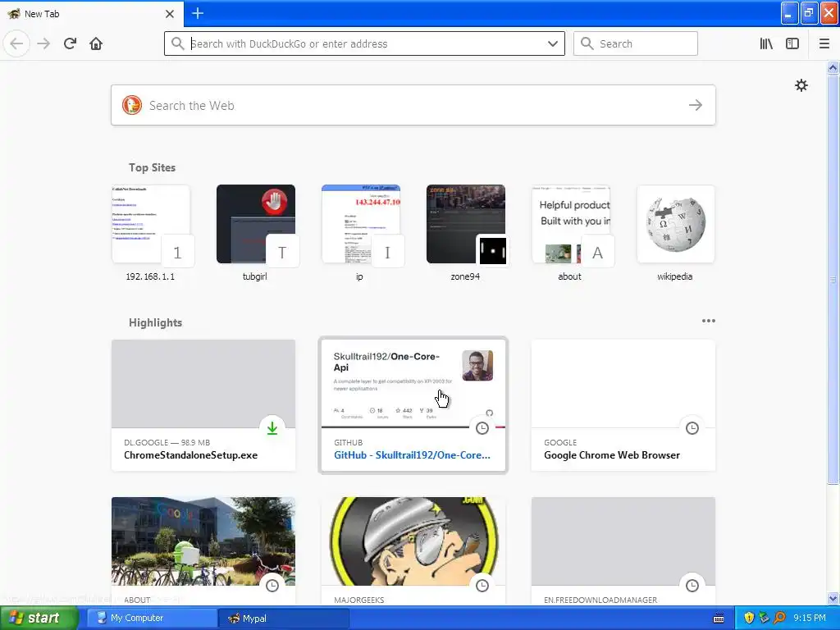The height and width of the screenshot is (630, 840).
Task: Click the page scrollbar up arrow
Action: (833, 67)
